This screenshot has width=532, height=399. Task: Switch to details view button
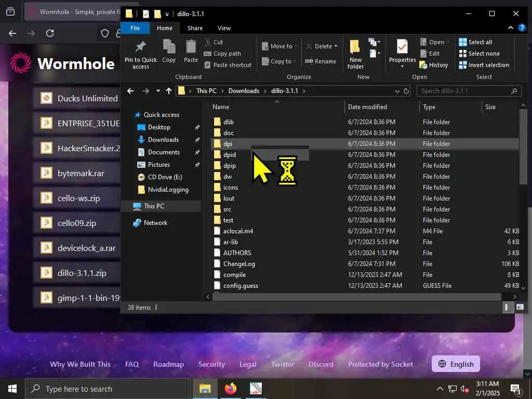[x=507, y=307]
